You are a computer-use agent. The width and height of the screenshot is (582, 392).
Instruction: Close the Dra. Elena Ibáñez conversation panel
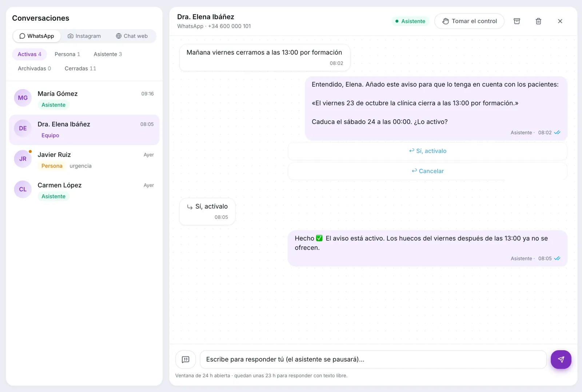pos(560,21)
